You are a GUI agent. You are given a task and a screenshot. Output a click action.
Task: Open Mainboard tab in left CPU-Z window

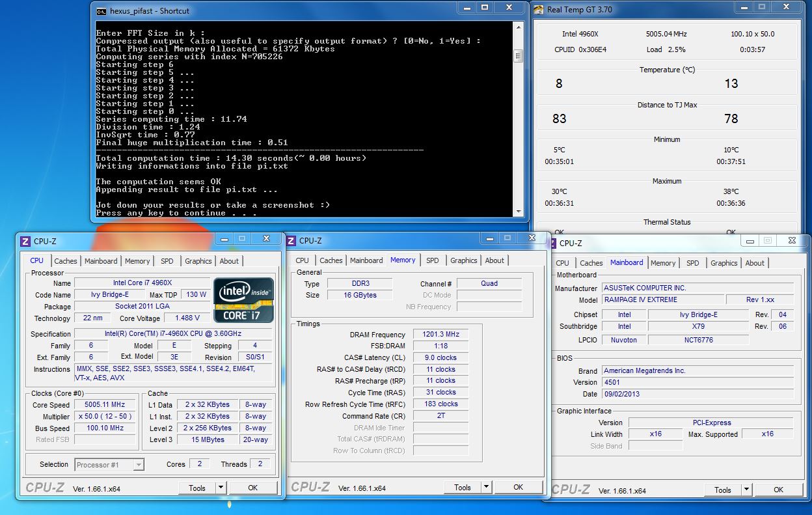pyautogui.click(x=101, y=261)
